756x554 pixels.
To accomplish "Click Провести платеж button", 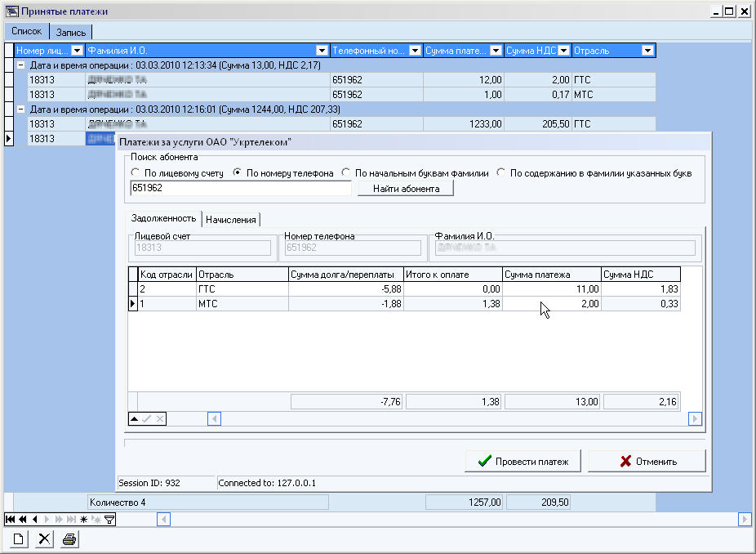I will 523,462.
